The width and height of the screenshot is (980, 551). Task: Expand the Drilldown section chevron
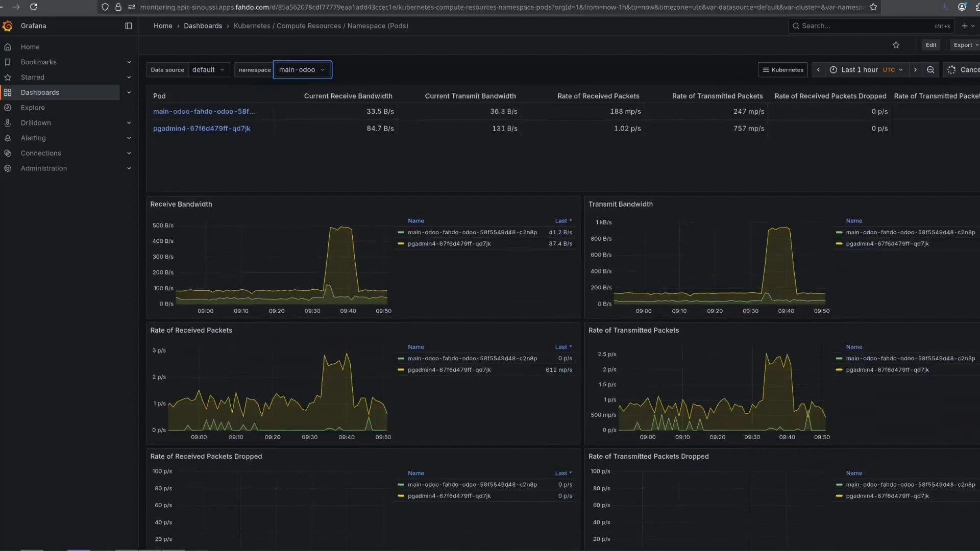(129, 123)
